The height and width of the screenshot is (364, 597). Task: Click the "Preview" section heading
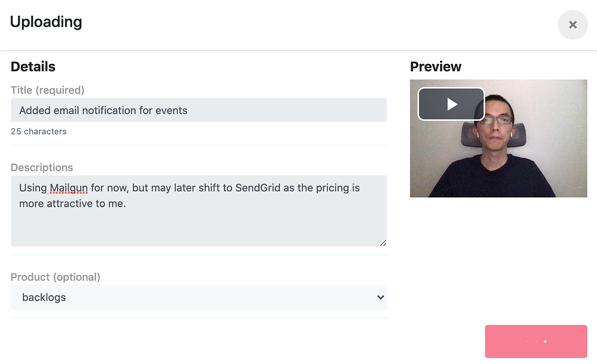tap(436, 67)
